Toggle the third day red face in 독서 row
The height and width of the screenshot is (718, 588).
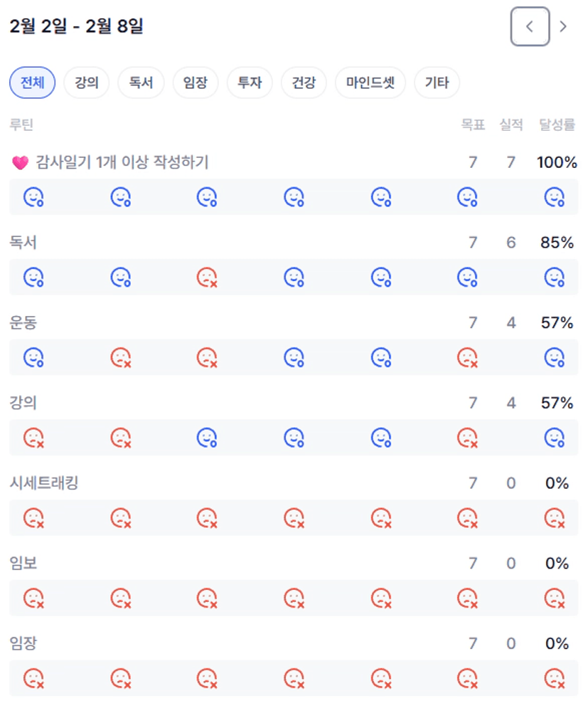click(206, 278)
